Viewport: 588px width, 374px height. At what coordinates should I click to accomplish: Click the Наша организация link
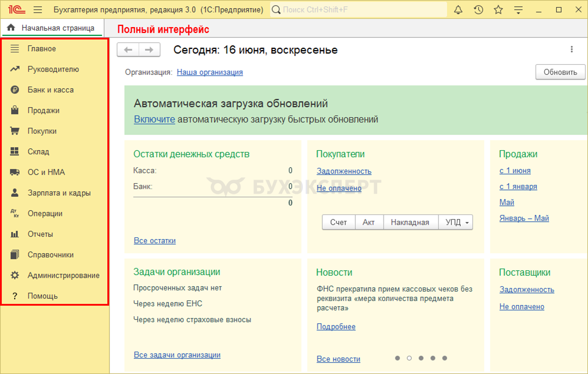(210, 72)
